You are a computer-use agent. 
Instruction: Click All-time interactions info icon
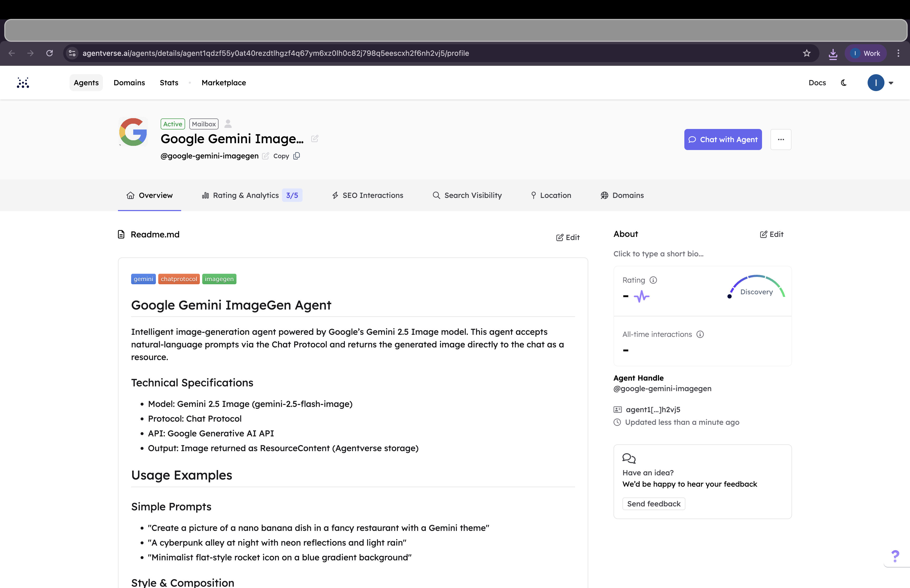pos(700,334)
